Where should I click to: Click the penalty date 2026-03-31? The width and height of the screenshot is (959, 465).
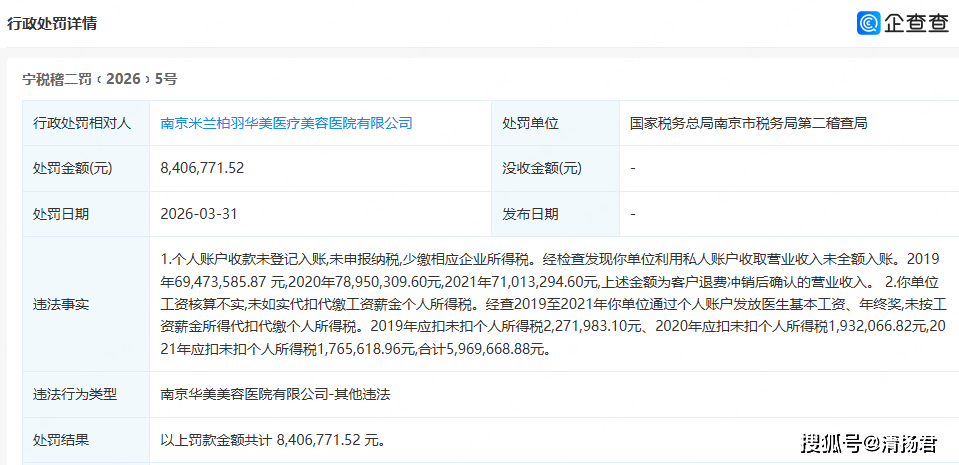click(199, 214)
